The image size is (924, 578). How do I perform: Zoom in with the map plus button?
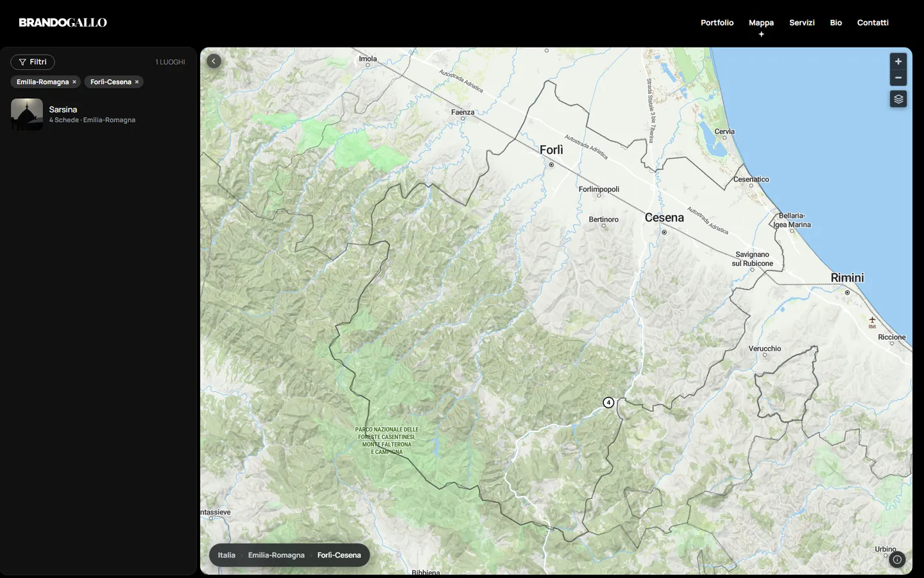[898, 62]
